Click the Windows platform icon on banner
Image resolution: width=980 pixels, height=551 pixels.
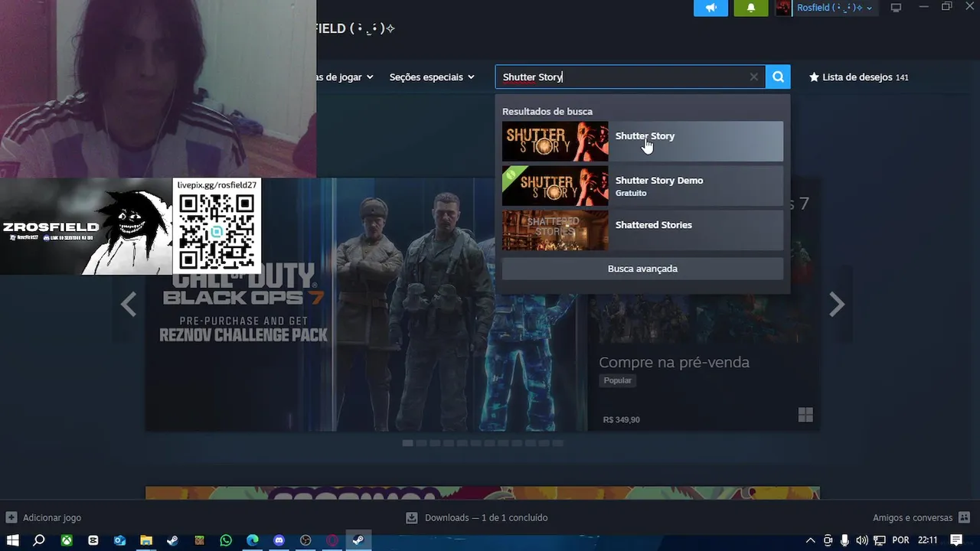click(805, 415)
